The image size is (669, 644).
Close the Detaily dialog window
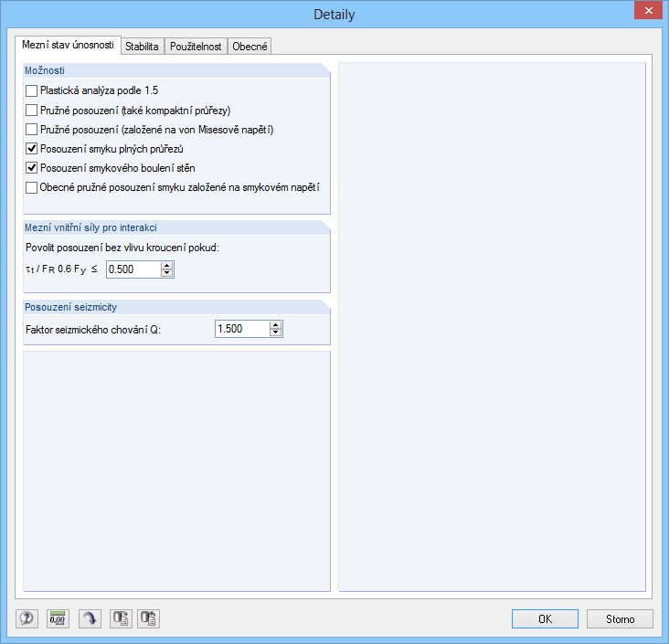click(649, 10)
